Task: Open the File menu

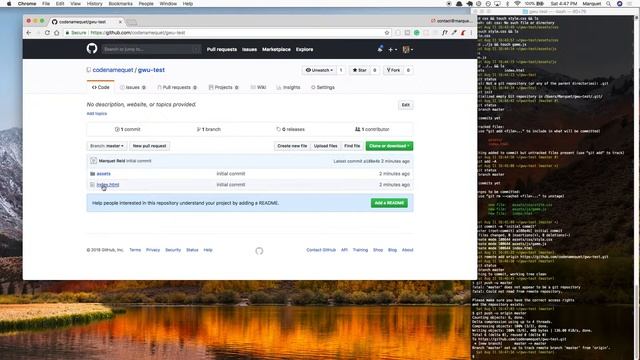Action: point(46,4)
